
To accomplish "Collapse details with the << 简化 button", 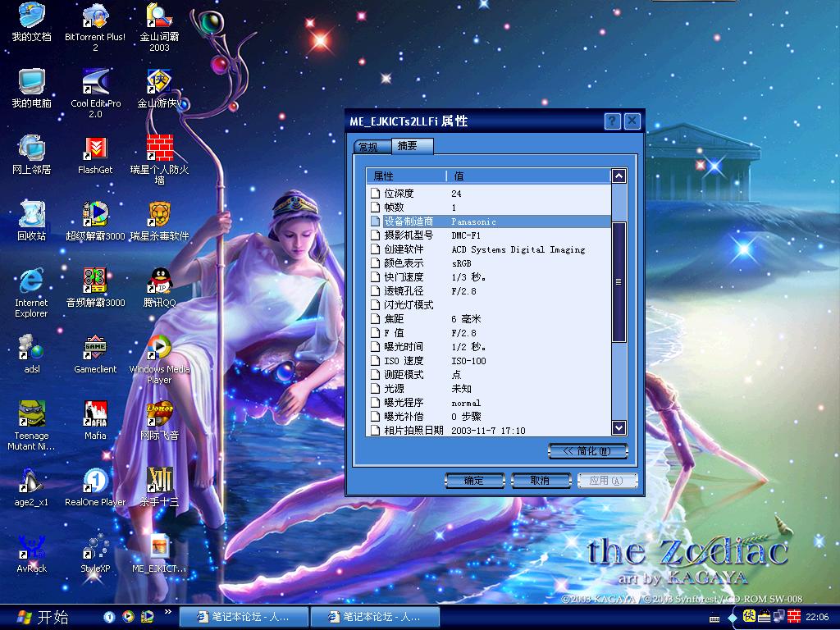I will point(588,451).
